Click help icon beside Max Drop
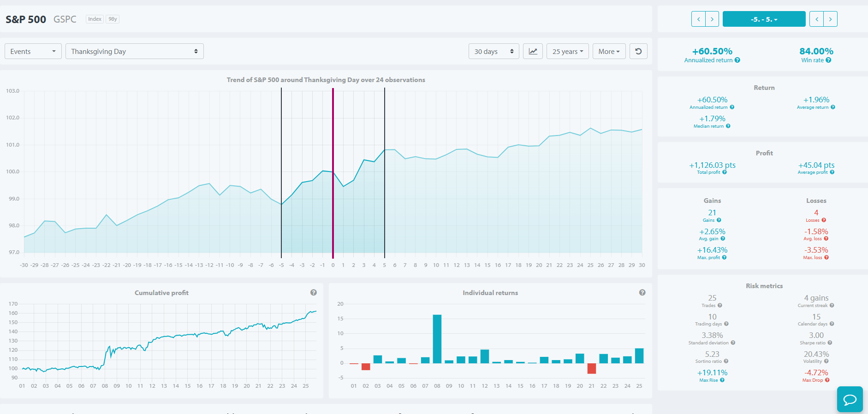Image resolution: width=868 pixels, height=414 pixels. [x=827, y=380]
